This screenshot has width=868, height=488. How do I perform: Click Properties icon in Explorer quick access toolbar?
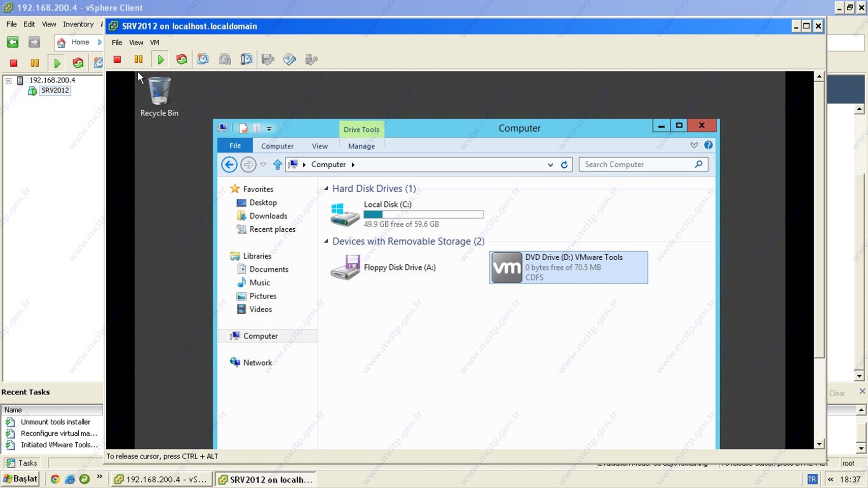point(243,128)
